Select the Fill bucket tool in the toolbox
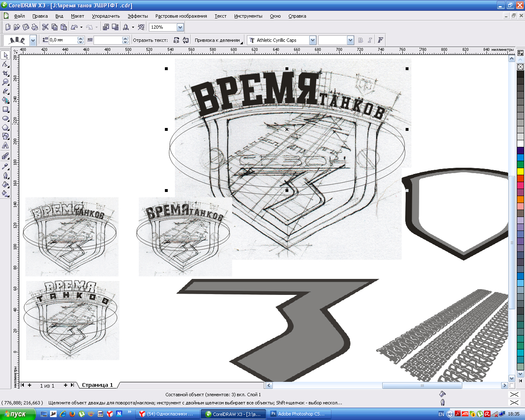Image resolution: width=525 pixels, height=420 pixels. click(x=6, y=185)
